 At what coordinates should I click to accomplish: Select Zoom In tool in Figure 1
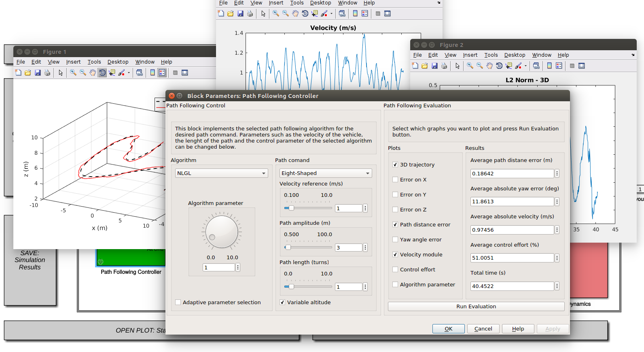(x=73, y=73)
